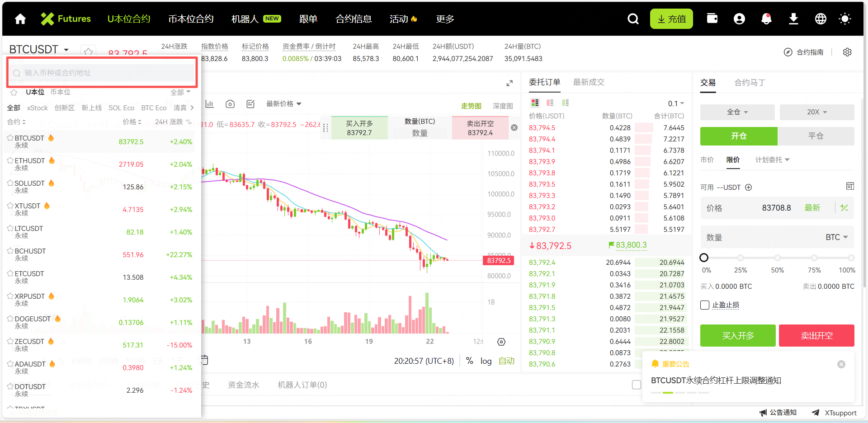This screenshot has height=423, width=868.
Task: Open the 20X leverage dropdown
Action: pos(816,112)
